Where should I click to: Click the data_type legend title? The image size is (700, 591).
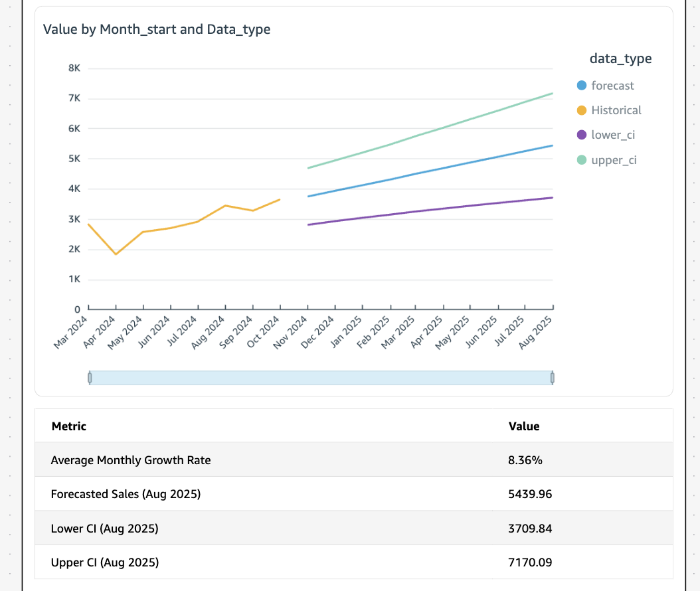tap(620, 58)
